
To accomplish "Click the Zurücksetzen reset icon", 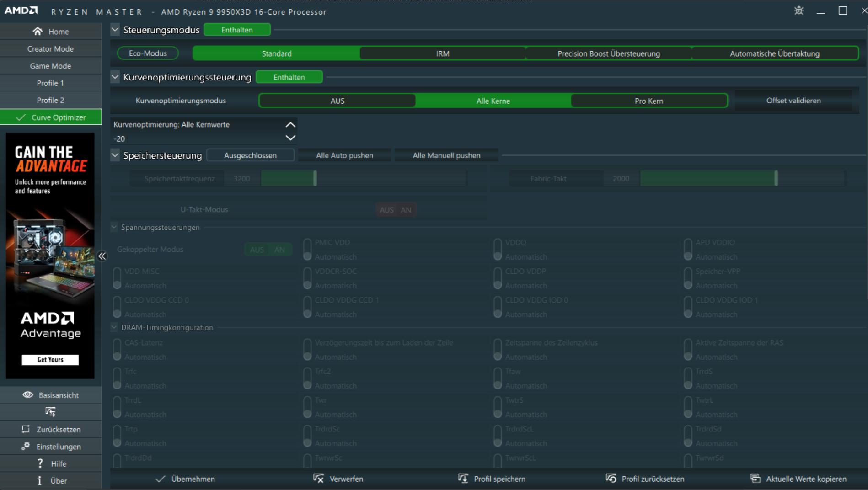I will (26, 429).
